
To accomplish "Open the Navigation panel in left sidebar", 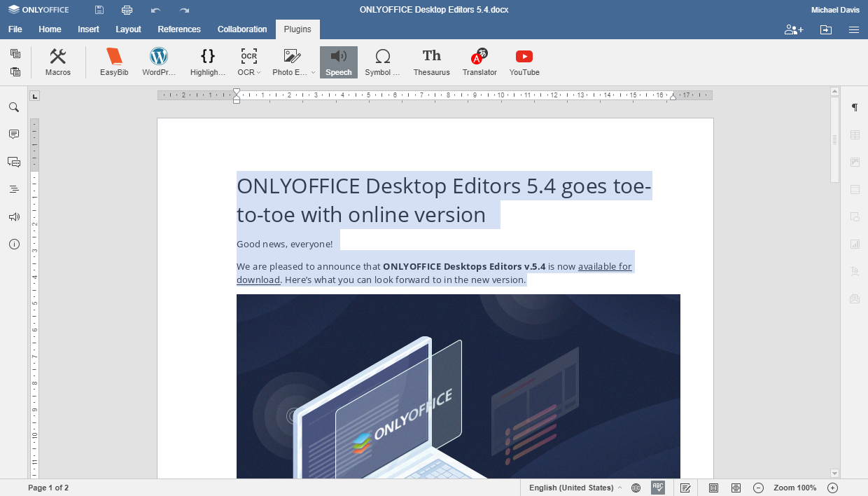I will click(x=14, y=189).
